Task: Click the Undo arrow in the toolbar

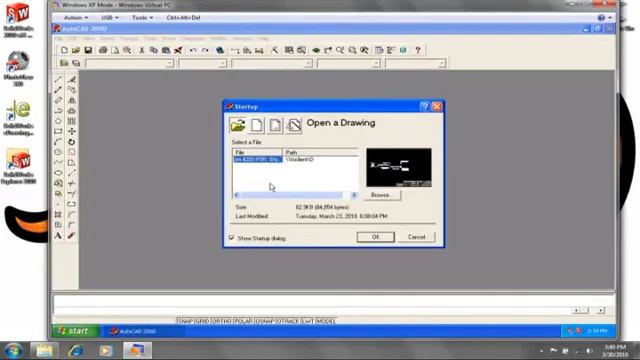Action: (x=193, y=50)
